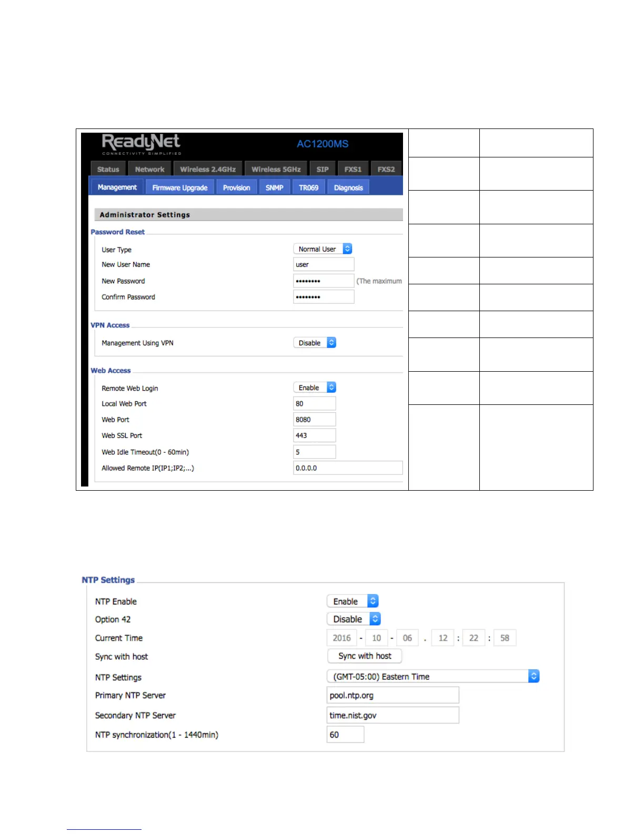Image resolution: width=644 pixels, height=834 pixels.
Task: Click the NTP Settings section heading
Action: coord(108,580)
